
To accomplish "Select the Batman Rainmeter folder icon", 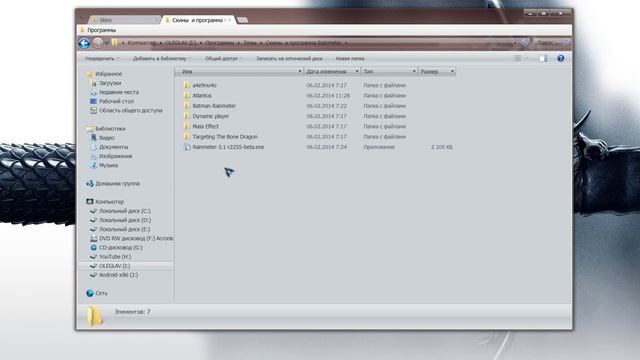I will pyautogui.click(x=187, y=106).
